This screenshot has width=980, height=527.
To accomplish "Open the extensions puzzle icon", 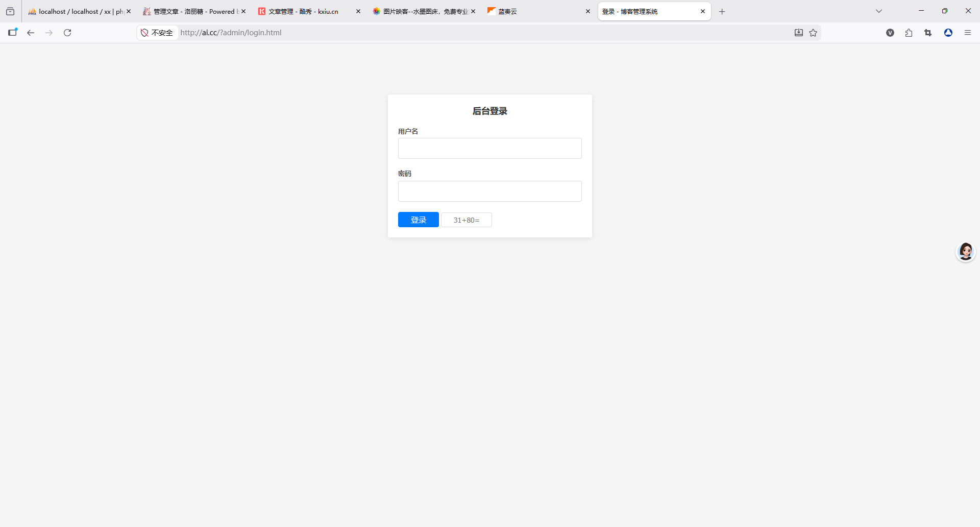I will 909,33.
